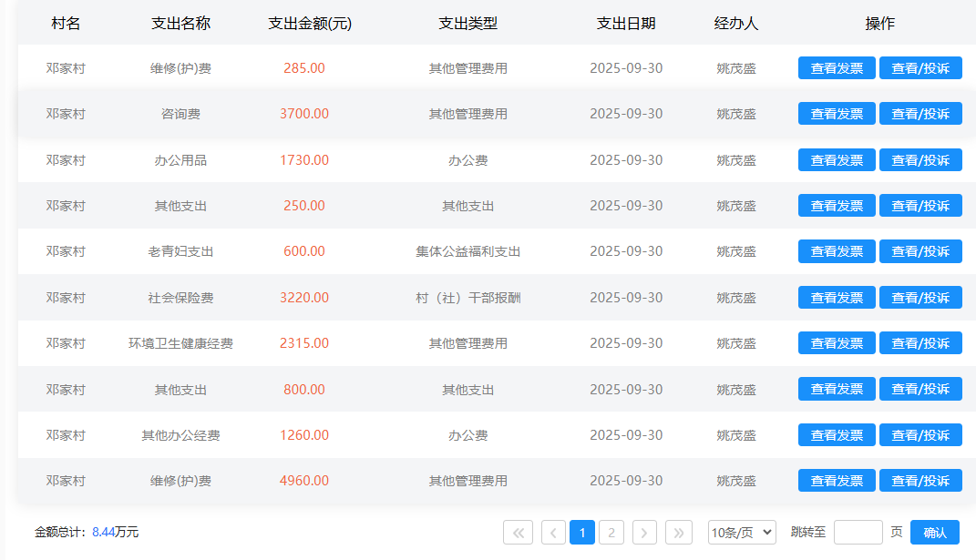Click 查看发票 for the 办公用品 expense
Image resolution: width=976 pixels, height=560 pixels.
pyautogui.click(x=837, y=160)
